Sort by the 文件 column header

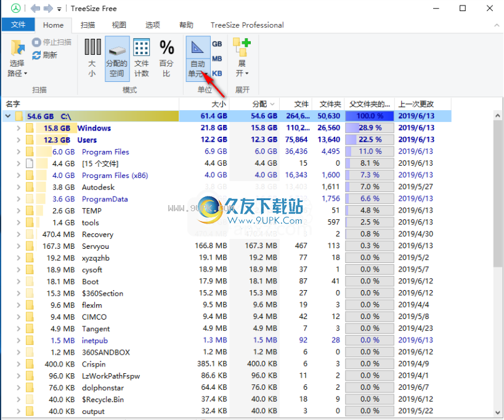point(296,104)
